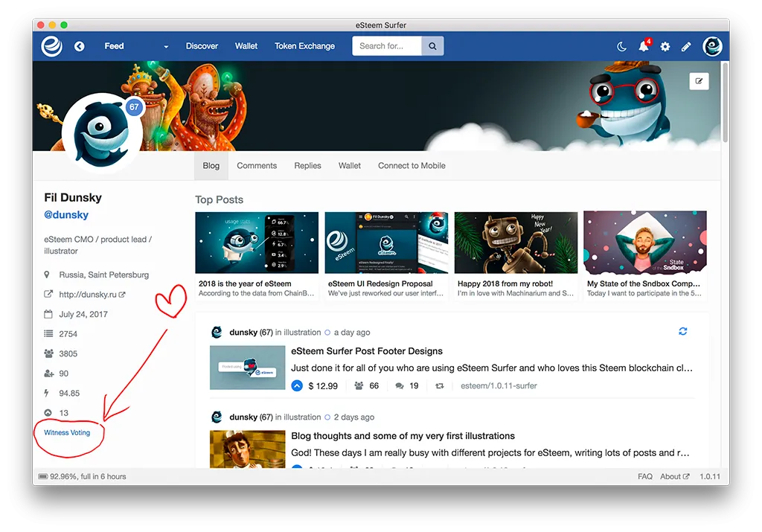Expand the Feed dropdown arrow

tap(166, 47)
